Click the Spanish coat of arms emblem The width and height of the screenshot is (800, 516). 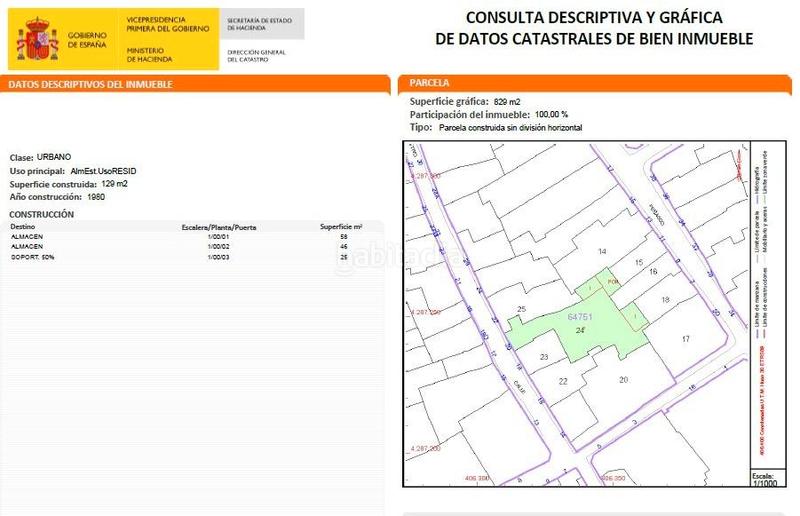38,39
